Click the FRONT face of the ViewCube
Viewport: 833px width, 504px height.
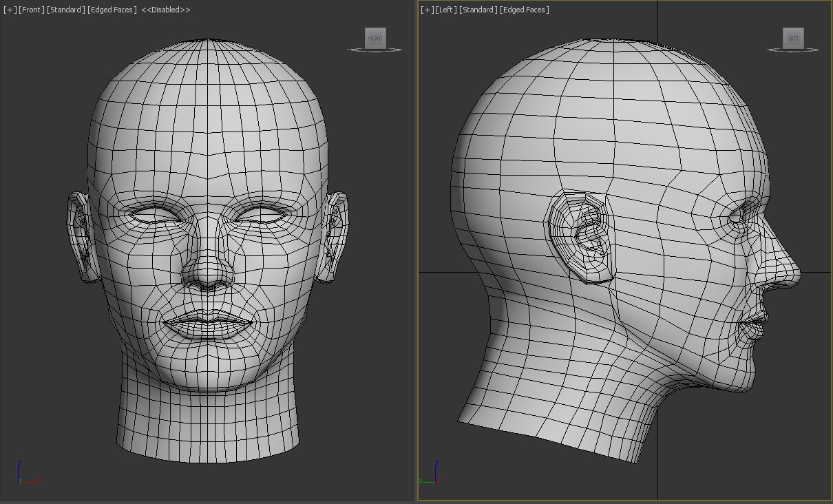[375, 39]
